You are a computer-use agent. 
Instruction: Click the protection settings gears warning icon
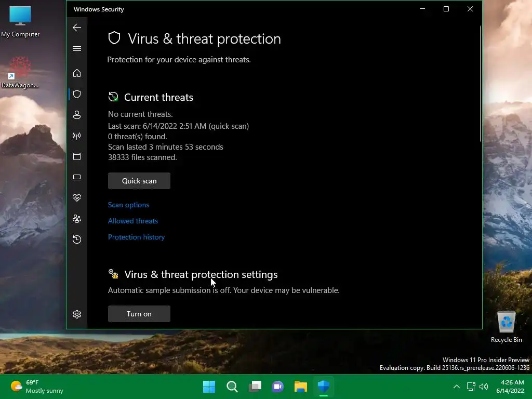click(113, 274)
